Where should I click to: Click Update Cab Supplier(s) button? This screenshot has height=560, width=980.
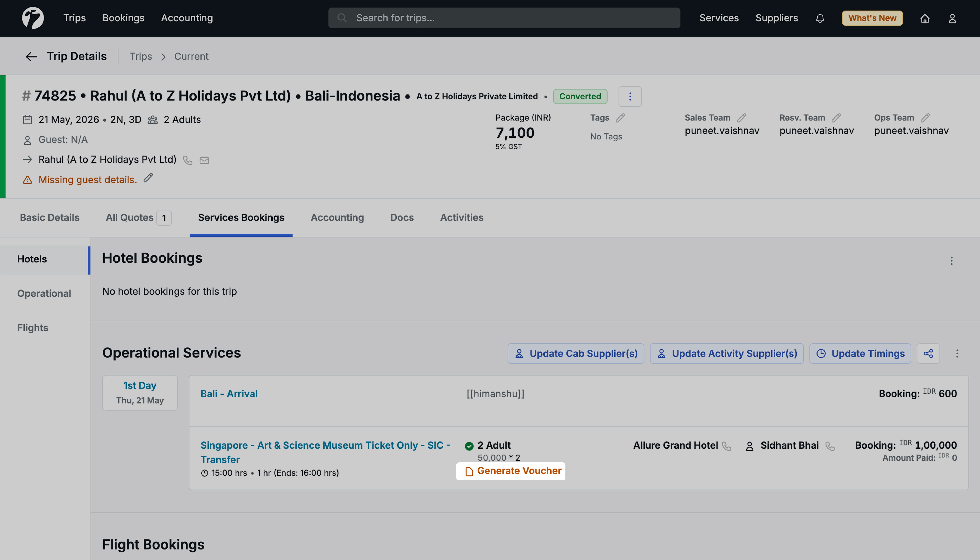click(575, 354)
